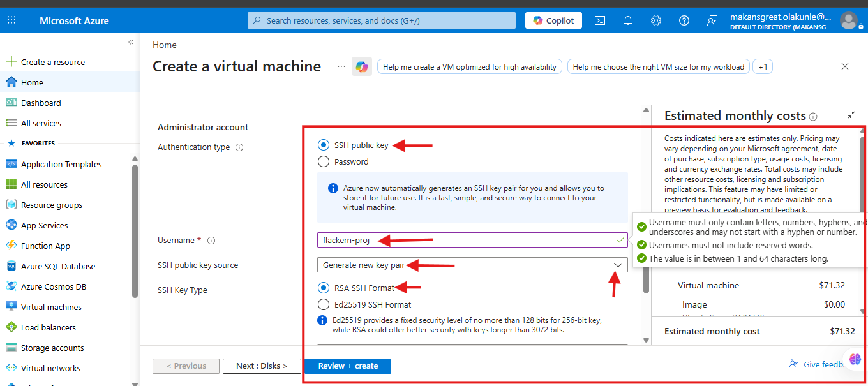Click the Review + create button

point(348,366)
